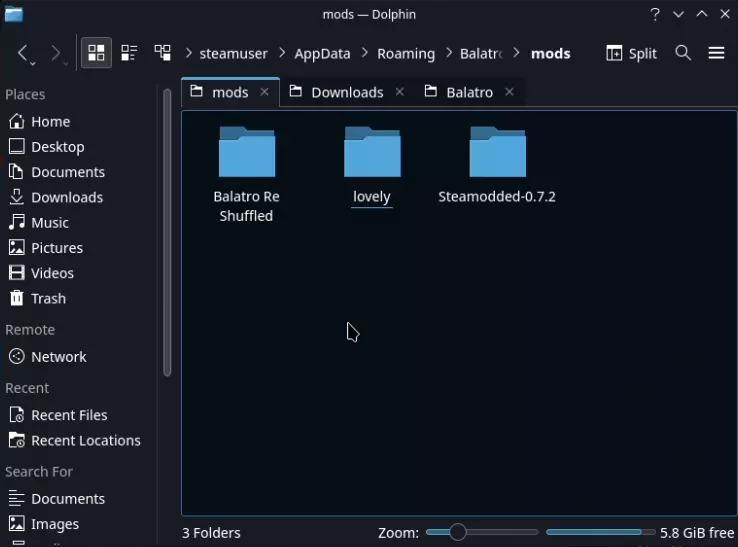Open the search tool
This screenshot has width=738, height=547.
point(683,53)
